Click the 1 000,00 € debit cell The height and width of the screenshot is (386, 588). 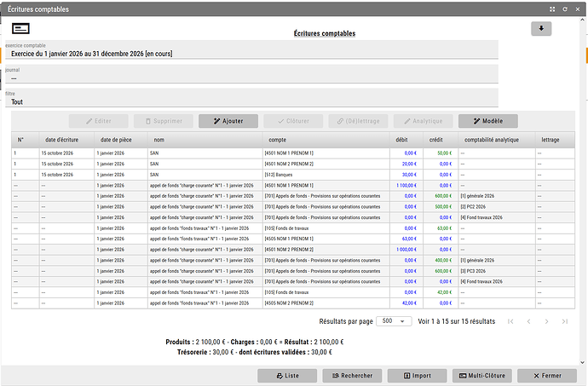(x=406, y=250)
